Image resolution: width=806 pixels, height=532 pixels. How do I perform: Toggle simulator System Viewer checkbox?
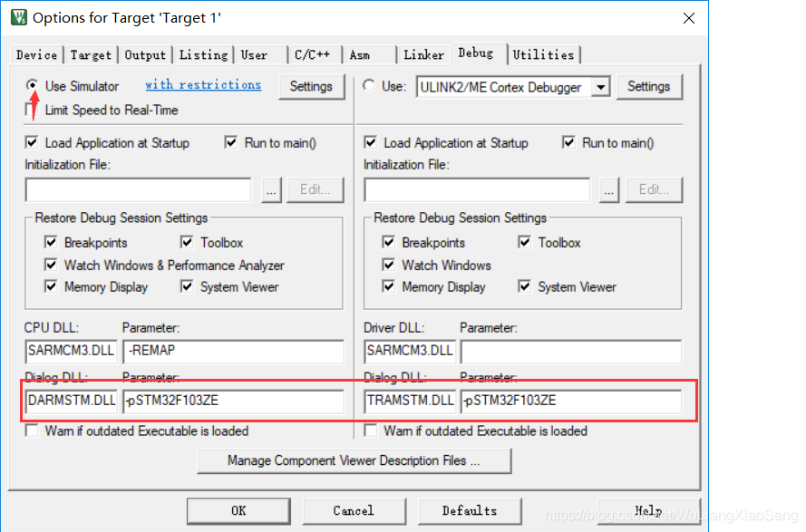coord(187,286)
